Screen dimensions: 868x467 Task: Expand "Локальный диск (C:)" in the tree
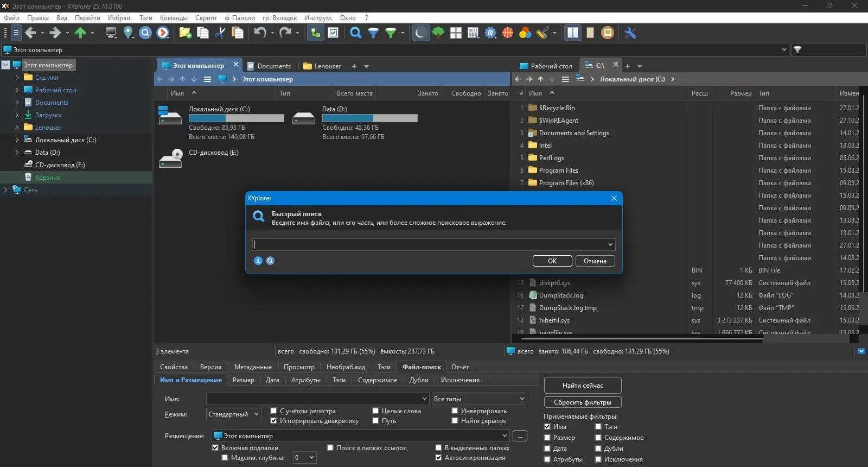point(17,140)
